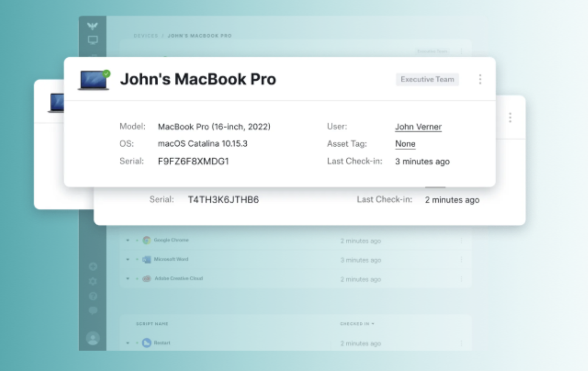
Task: Click Adobe Creative Cloud's 2 minutes ago time
Action: 361,279
